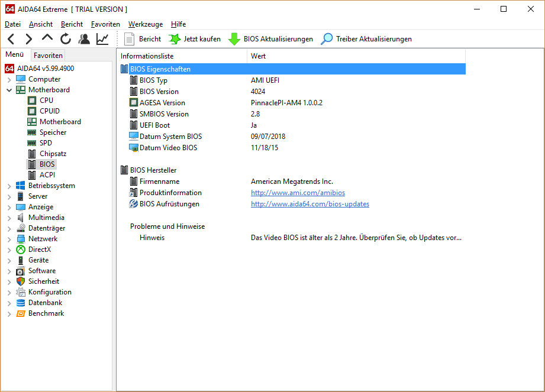The width and height of the screenshot is (545, 392).
Task: Expand the Server node
Action: (9, 197)
